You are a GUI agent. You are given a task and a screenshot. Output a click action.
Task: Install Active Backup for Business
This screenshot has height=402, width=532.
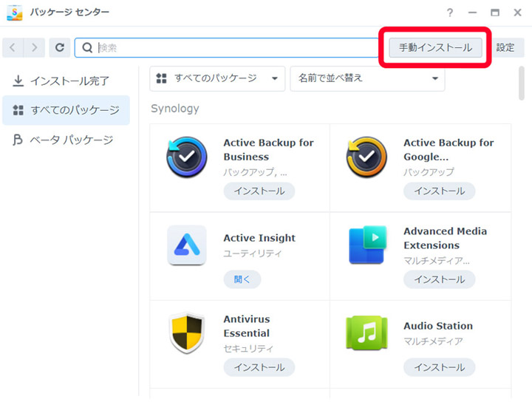click(259, 191)
